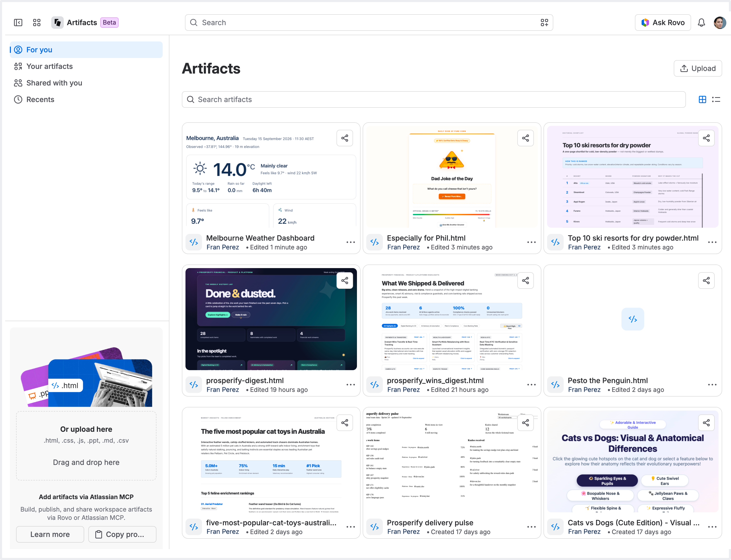Viewport: 731px width, 560px height.
Task: Open more options for Prosperify delivery pulse
Action: tap(531, 527)
